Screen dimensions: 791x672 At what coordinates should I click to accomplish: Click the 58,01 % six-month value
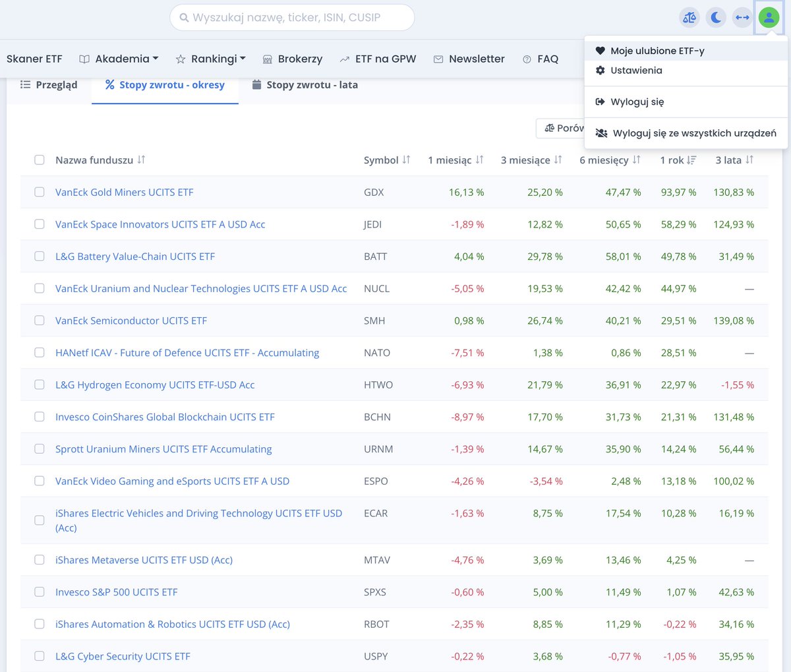623,257
